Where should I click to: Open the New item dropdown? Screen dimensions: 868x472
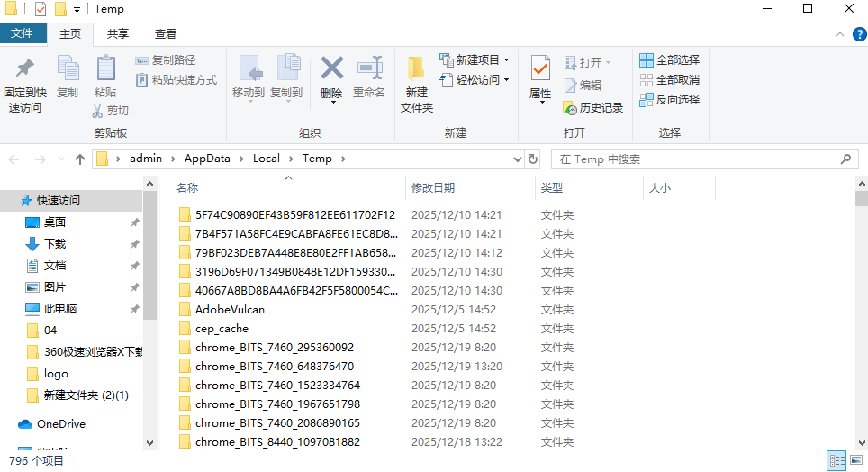[x=475, y=59]
